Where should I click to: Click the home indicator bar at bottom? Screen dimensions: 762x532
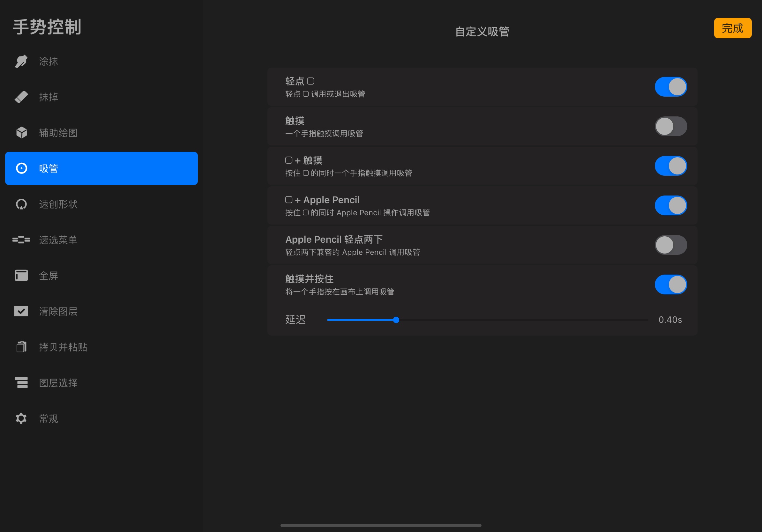tap(381, 525)
